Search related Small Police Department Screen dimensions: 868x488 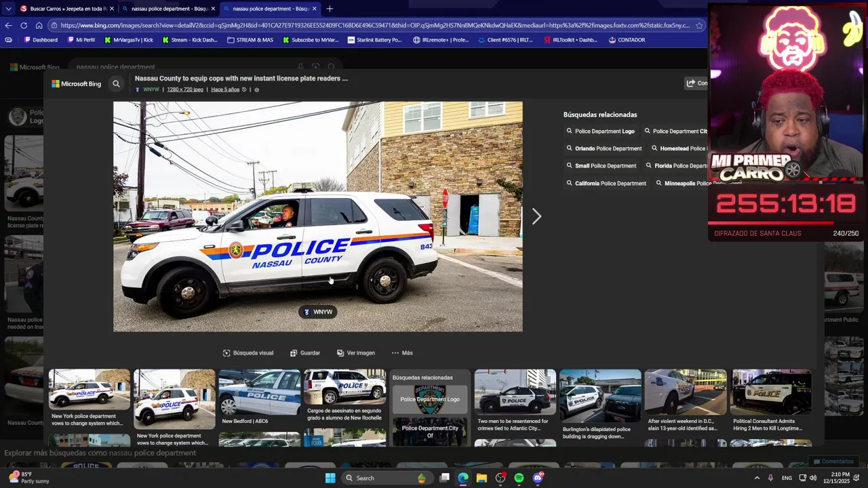tap(601, 166)
